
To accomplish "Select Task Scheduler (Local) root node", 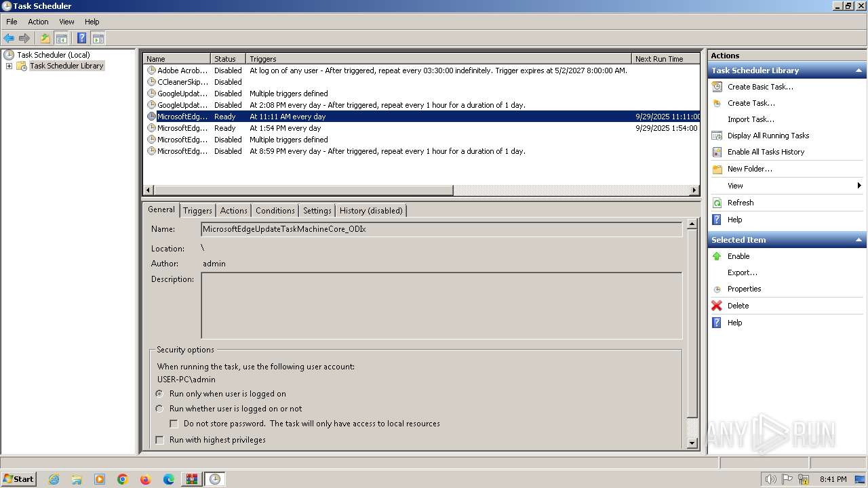I will point(53,55).
